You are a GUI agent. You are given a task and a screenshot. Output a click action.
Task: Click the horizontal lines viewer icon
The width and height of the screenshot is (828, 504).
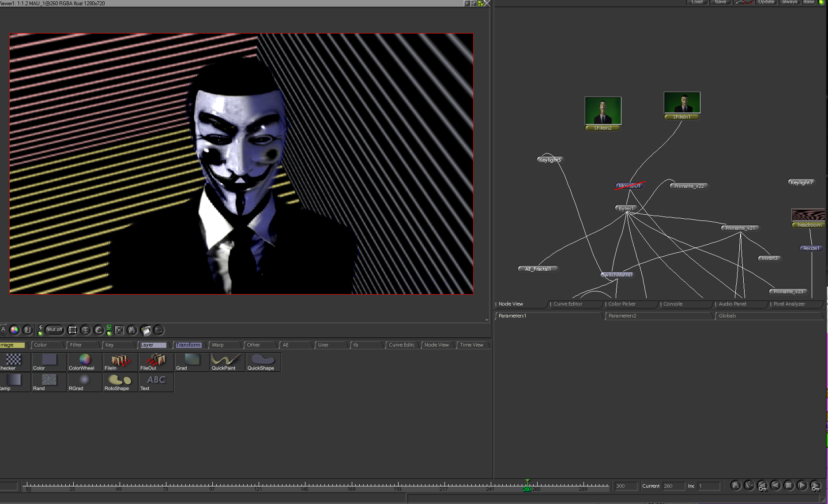[x=86, y=330]
